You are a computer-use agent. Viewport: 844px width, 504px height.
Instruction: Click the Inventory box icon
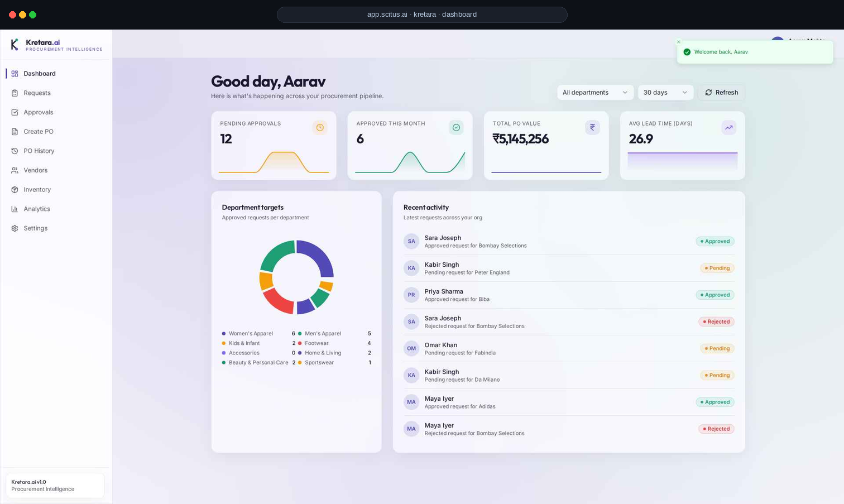pyautogui.click(x=15, y=190)
